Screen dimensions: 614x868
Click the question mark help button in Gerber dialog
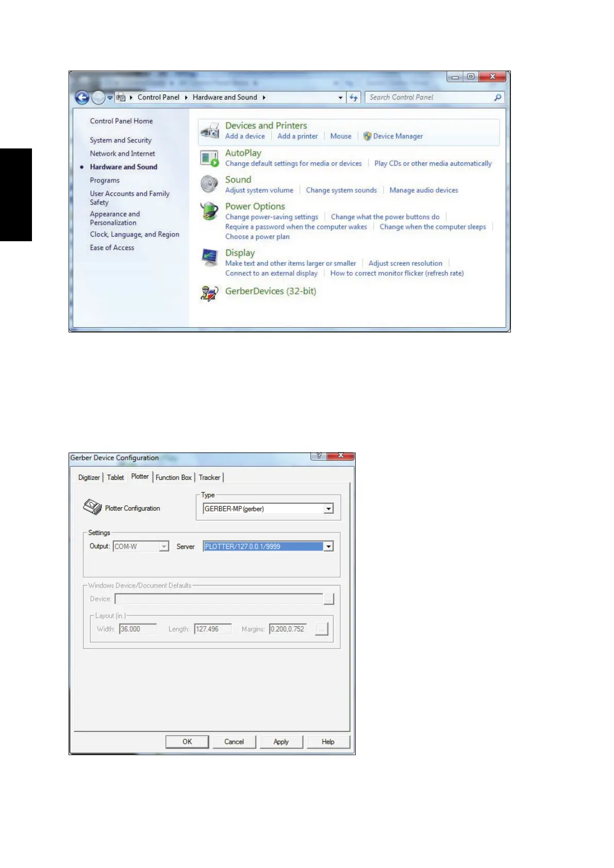pyautogui.click(x=319, y=456)
